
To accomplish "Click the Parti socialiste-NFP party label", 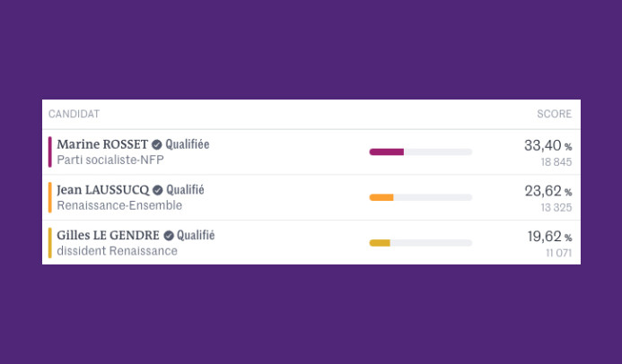I will coord(110,160).
